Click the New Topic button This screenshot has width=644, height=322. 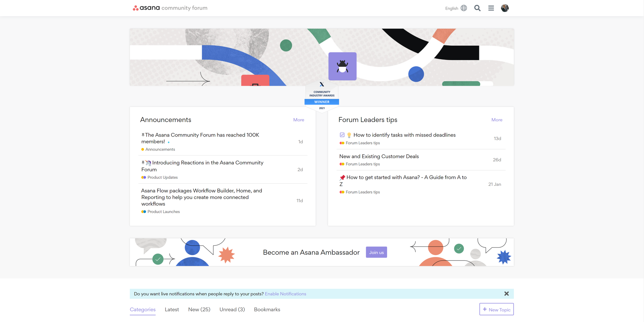pyautogui.click(x=496, y=309)
